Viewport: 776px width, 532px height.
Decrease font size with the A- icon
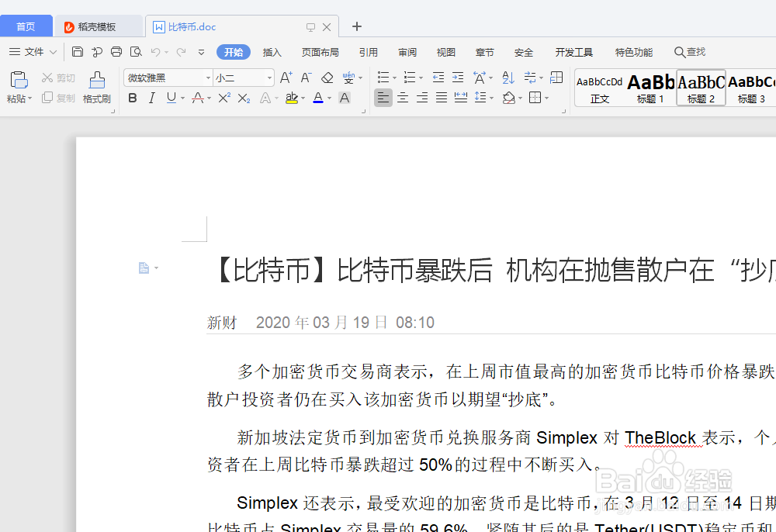coord(307,78)
